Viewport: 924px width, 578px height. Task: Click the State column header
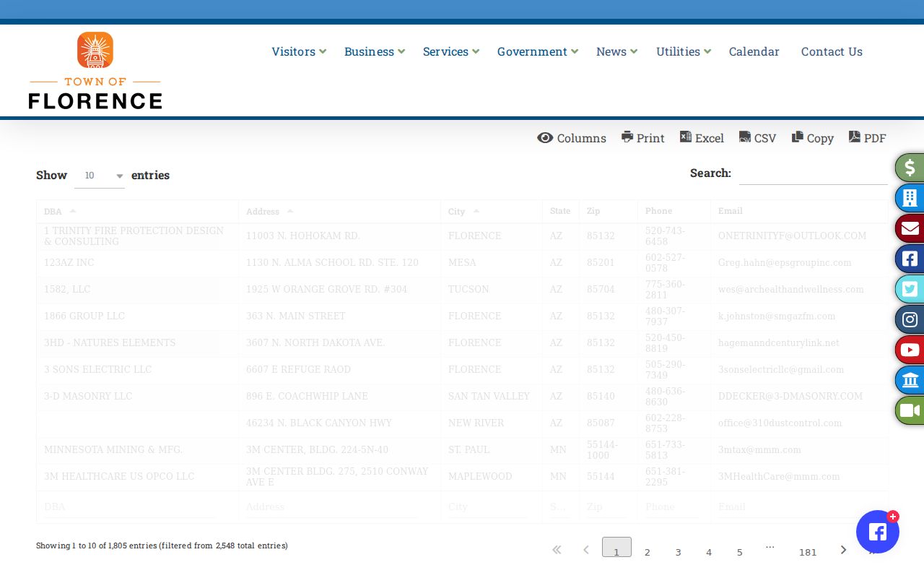[x=560, y=211]
